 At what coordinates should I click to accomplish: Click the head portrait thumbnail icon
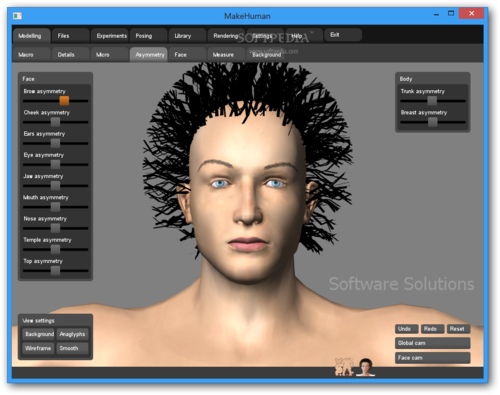coord(366,367)
